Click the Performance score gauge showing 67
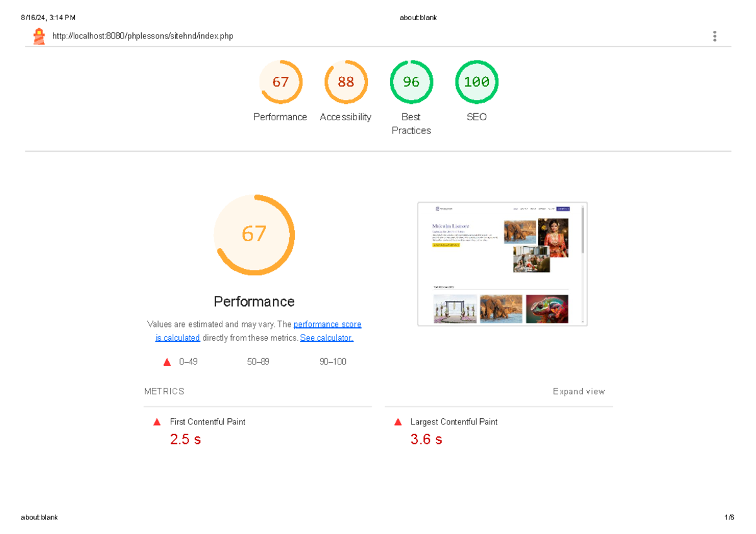This screenshot has height=534, width=756. (x=281, y=82)
